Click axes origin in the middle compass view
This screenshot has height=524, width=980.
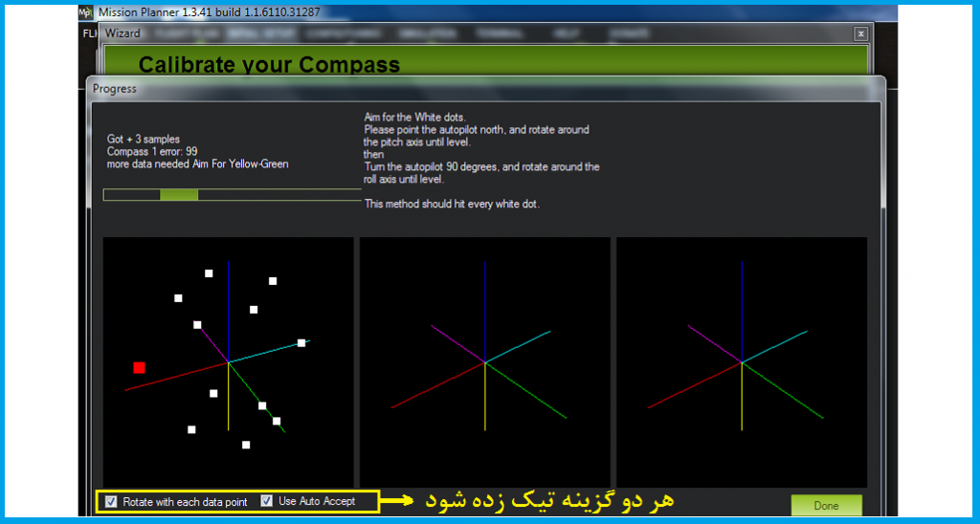tap(485, 362)
